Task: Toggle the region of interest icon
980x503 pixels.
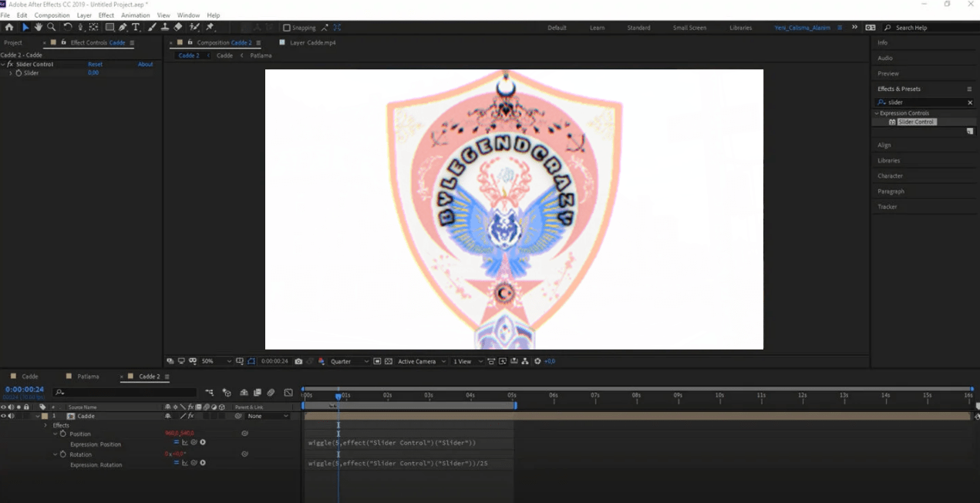Action: 378,361
